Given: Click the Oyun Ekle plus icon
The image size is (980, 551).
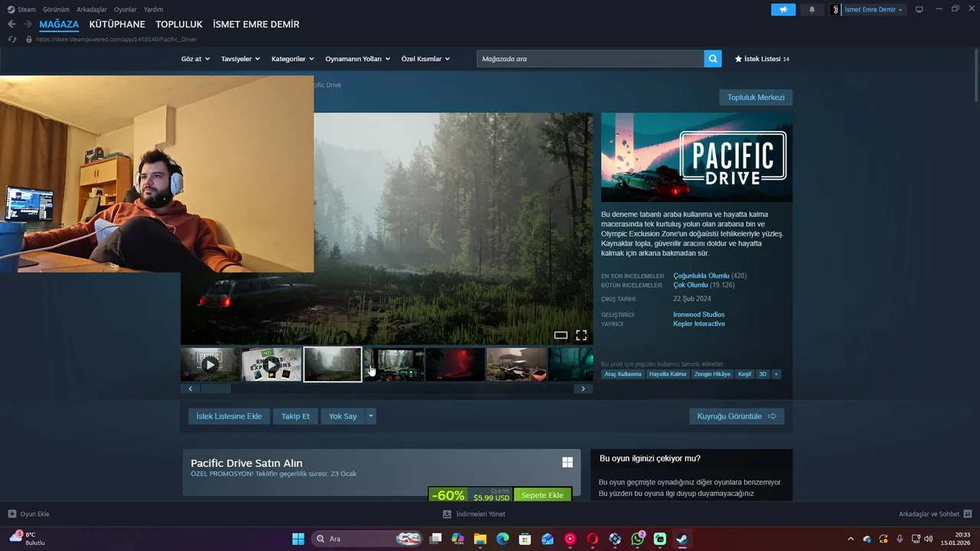Looking at the screenshot, I should [x=11, y=514].
